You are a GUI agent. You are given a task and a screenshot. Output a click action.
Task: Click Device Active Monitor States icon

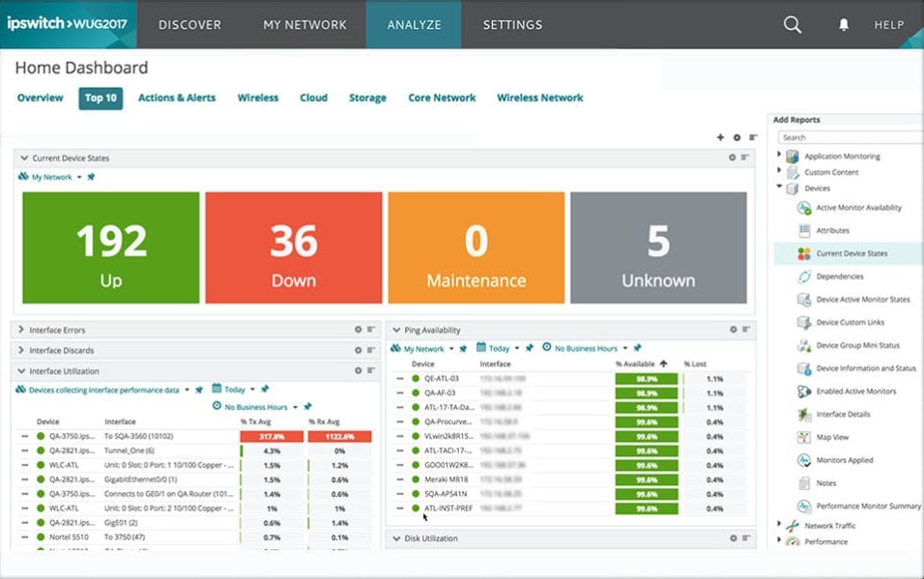(804, 300)
